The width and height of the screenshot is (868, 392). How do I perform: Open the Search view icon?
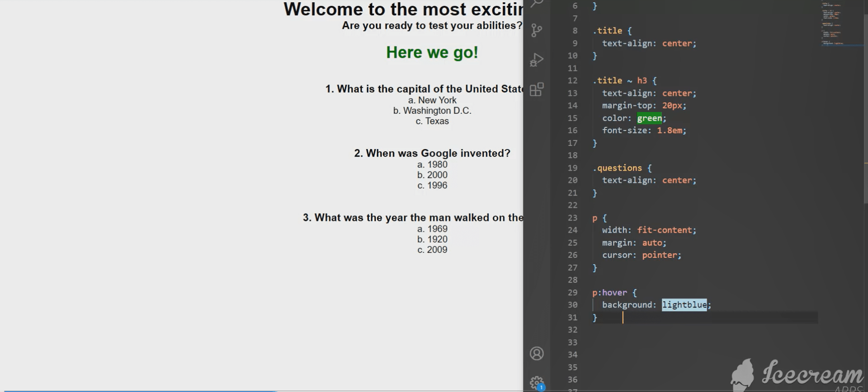coord(537,4)
